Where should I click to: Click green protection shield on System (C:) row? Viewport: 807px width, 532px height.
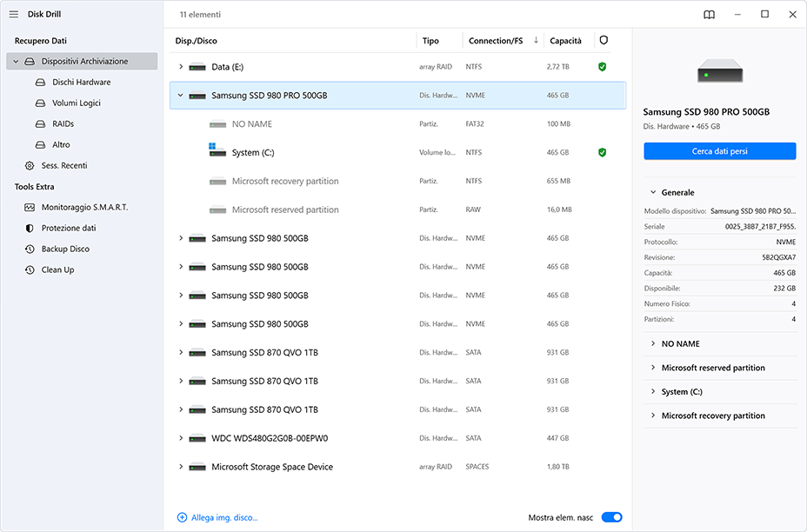[602, 152]
